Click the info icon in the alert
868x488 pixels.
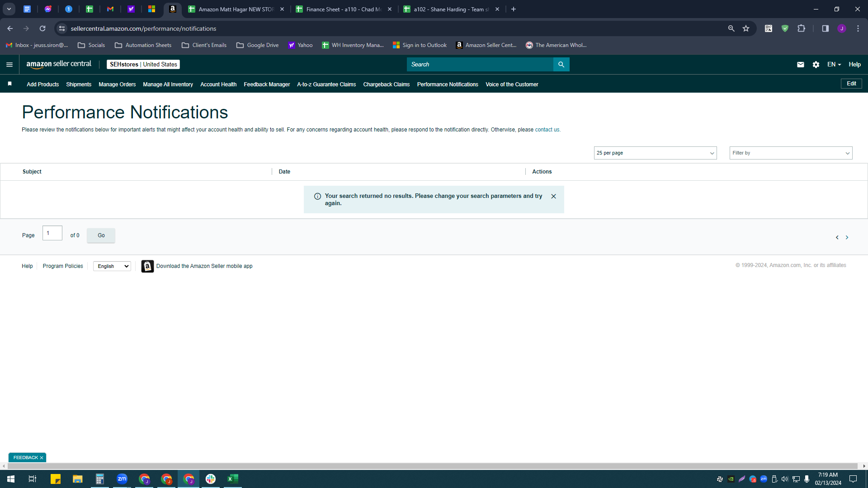pyautogui.click(x=317, y=196)
